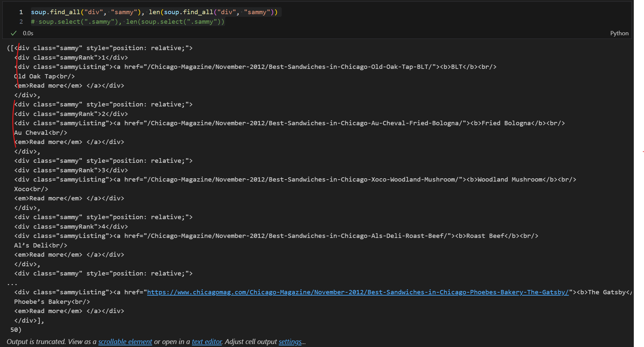Click the "Old Oak Tap<br/>" output line
The width and height of the screenshot is (644, 347).
(x=44, y=76)
